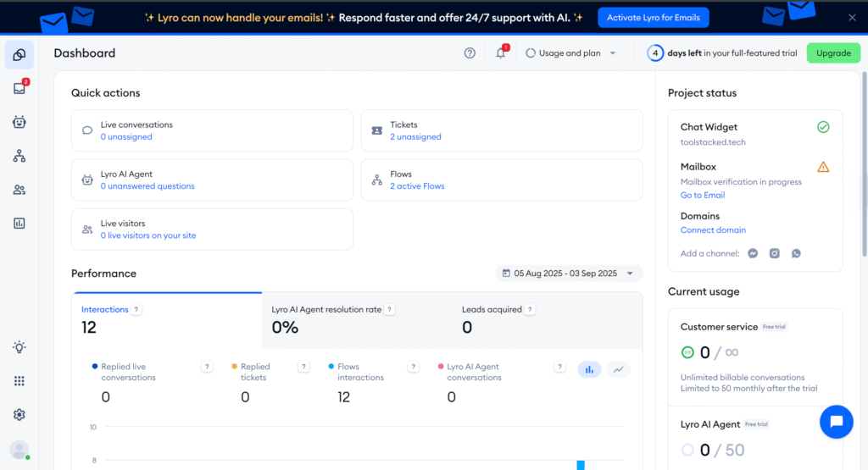The image size is (868, 470).
Task: Expand the Usage and plan dropdown
Action: click(570, 53)
